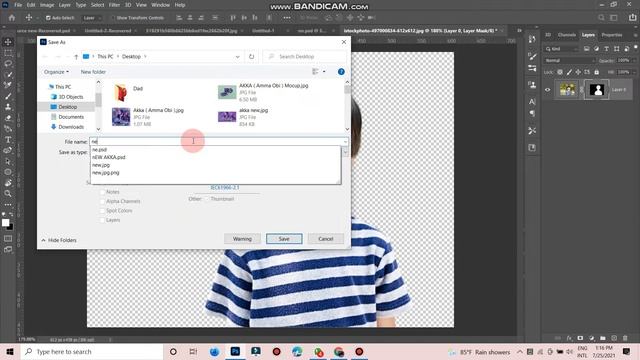640x360 pixels.
Task: Open the File name dropdown arrow
Action: [345, 142]
